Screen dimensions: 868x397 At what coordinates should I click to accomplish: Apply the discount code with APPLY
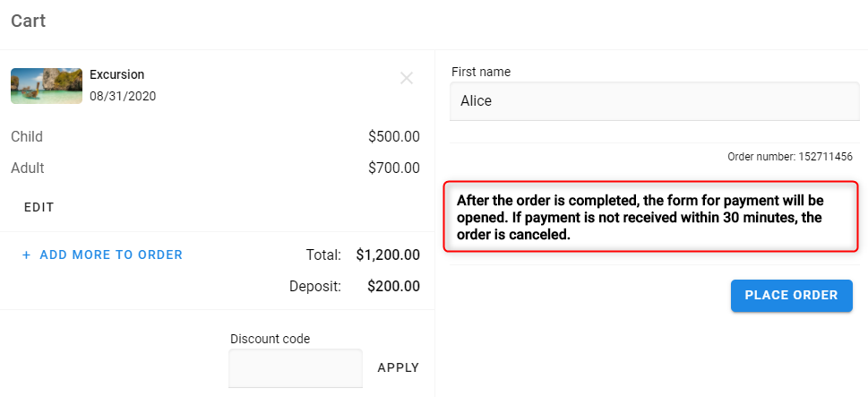pyautogui.click(x=398, y=367)
